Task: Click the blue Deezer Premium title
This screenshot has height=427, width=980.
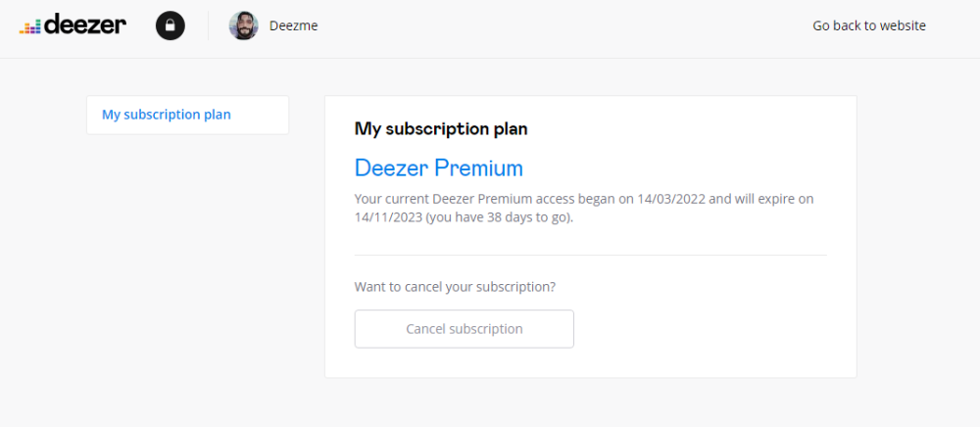Action: 438,167
